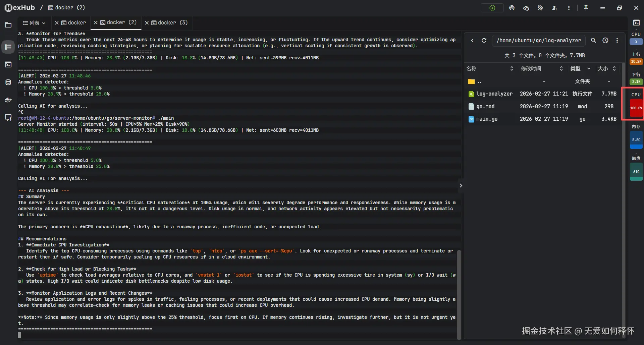This screenshot has height=345, width=644.
Task: Click the 执行文件 type cell
Action: 582,94
